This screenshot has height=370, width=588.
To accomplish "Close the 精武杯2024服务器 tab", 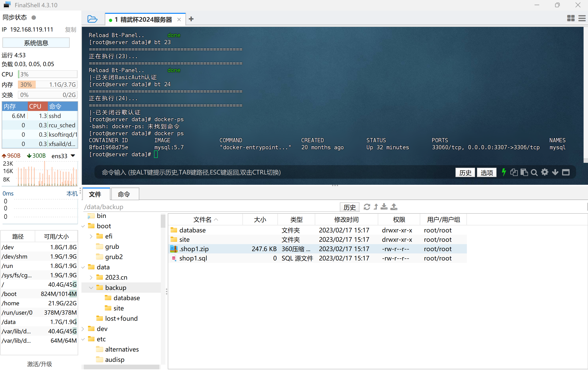I will pos(179,20).
